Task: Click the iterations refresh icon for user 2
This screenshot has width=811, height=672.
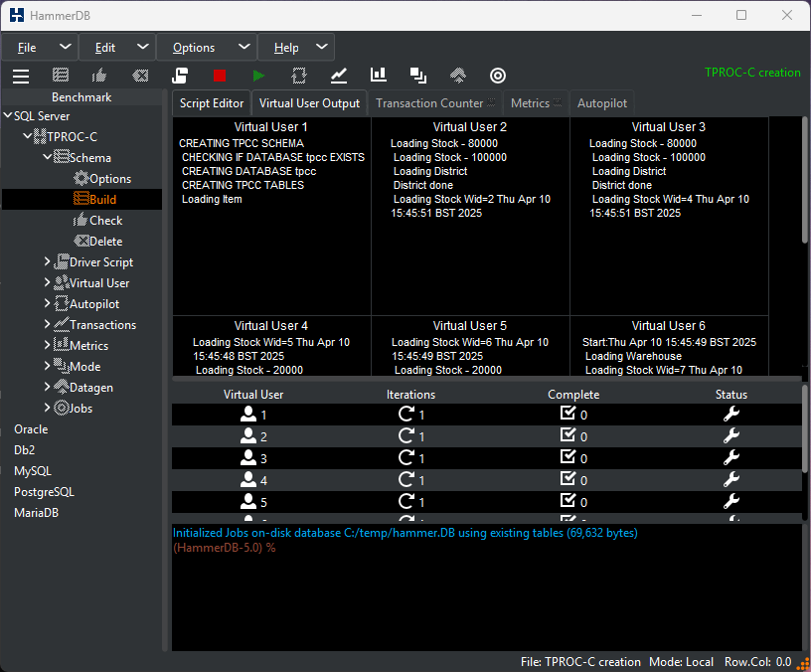Action: click(x=406, y=436)
